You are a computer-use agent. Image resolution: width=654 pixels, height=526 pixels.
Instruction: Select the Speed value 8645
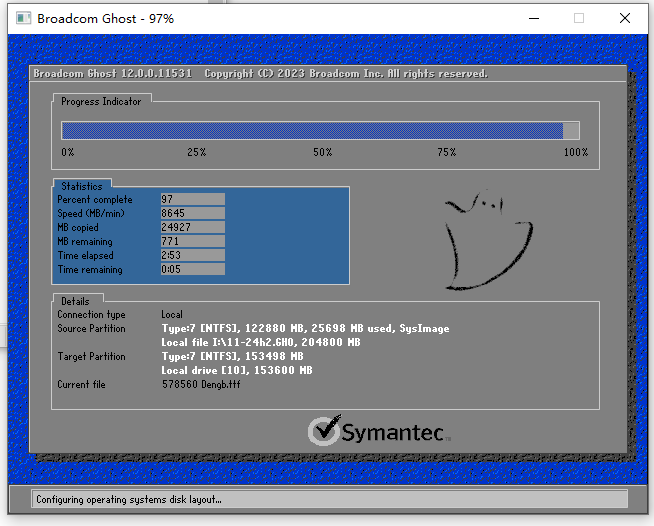193,213
